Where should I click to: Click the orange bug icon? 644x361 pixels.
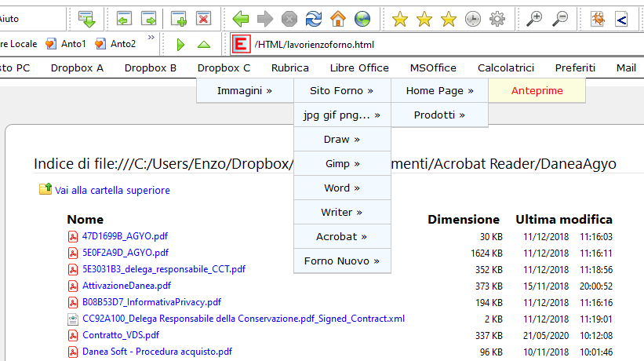click(598, 19)
